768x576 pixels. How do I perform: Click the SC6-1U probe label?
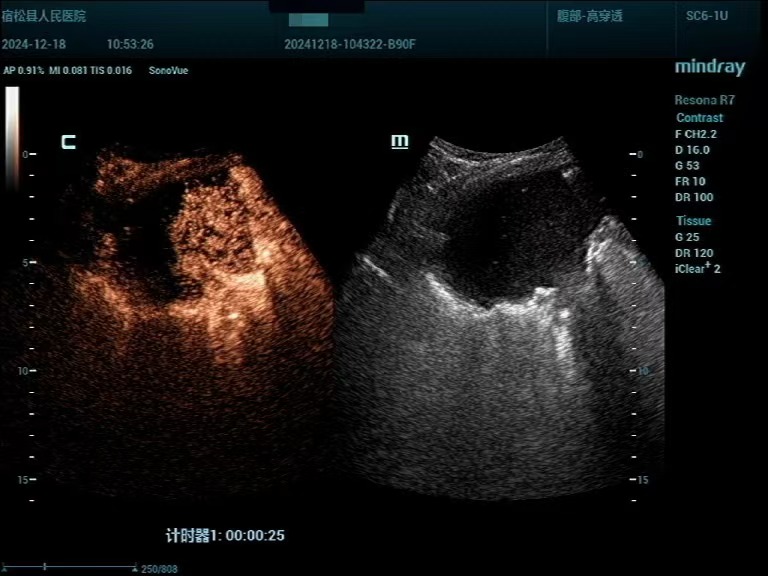(706, 17)
